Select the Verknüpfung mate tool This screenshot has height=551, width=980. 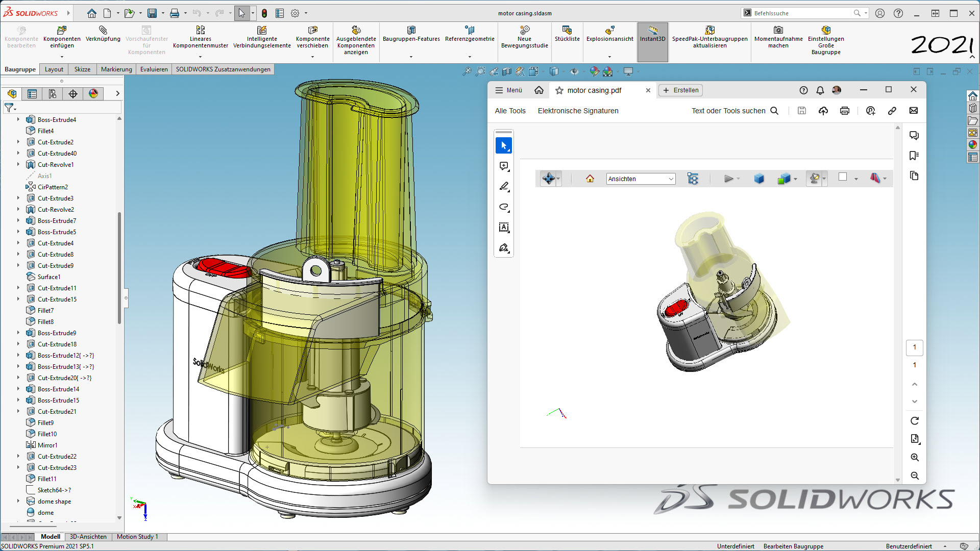(103, 34)
